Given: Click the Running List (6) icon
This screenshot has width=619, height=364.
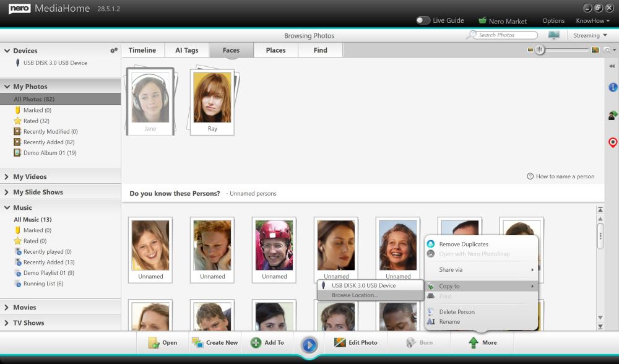Looking at the screenshot, I should (x=18, y=284).
